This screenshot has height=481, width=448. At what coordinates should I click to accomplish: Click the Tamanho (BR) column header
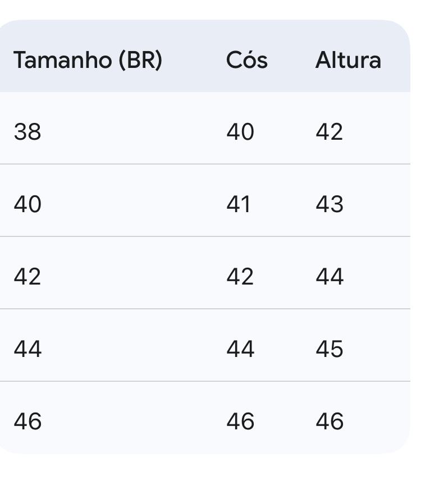click(x=88, y=60)
